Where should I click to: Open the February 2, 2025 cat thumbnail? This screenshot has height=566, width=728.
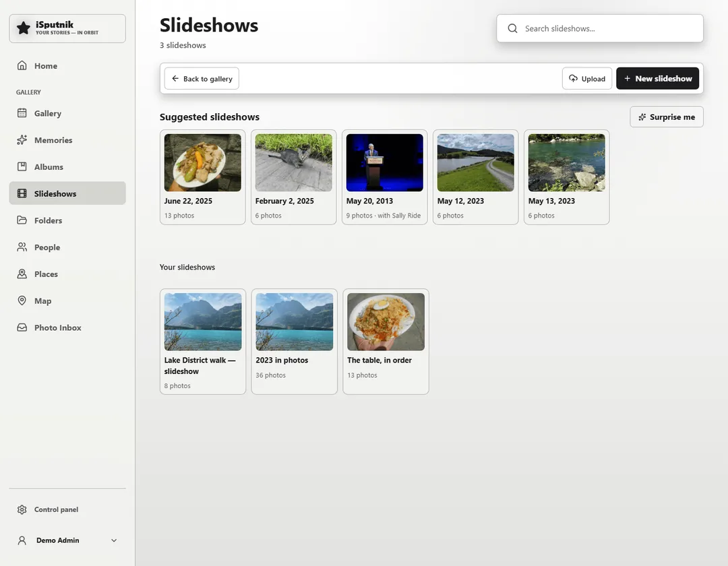click(293, 162)
